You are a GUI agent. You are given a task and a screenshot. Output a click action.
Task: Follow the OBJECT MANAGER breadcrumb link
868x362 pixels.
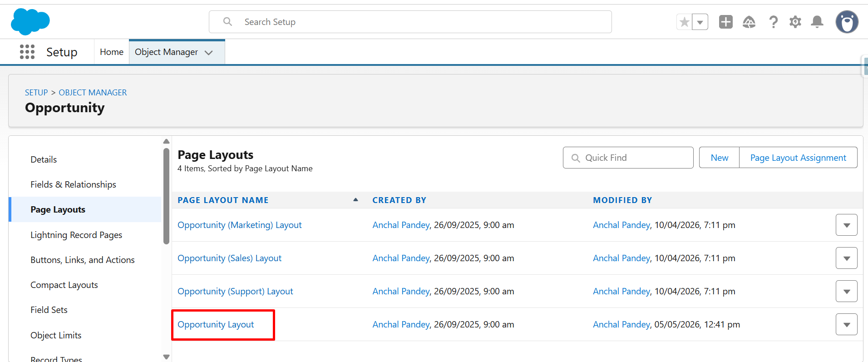(93, 93)
